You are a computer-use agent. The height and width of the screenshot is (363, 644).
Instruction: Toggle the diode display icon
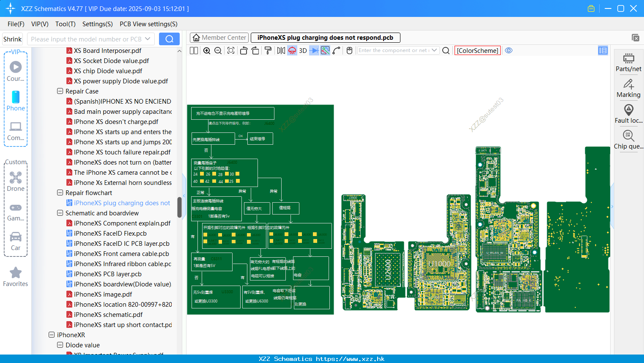[x=314, y=50]
